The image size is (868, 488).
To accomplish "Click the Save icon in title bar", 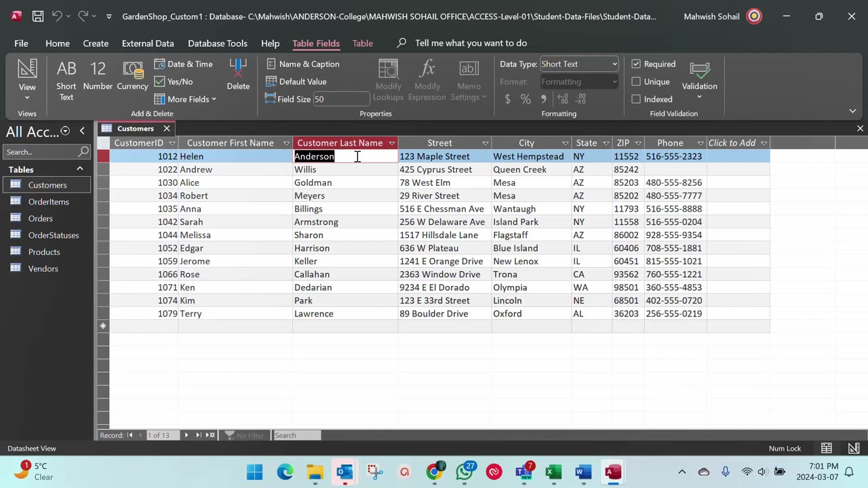I will [x=38, y=16].
